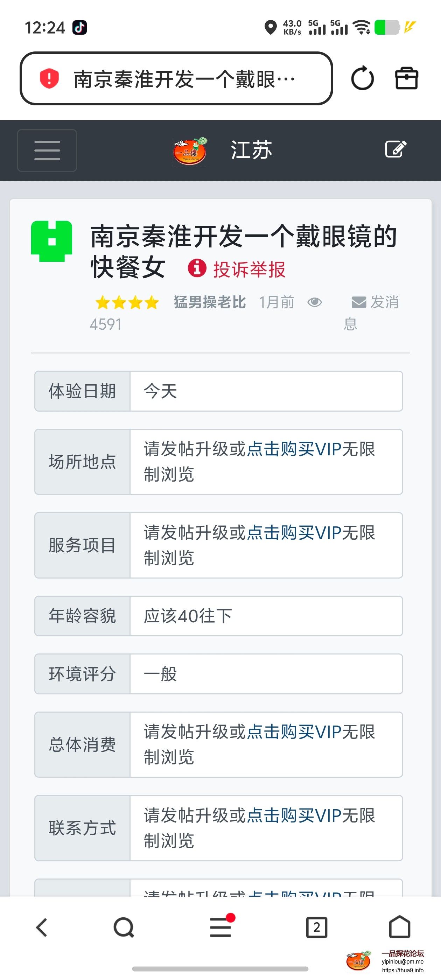Open the browser toolbox icon
The image size is (441, 980).
point(406,79)
